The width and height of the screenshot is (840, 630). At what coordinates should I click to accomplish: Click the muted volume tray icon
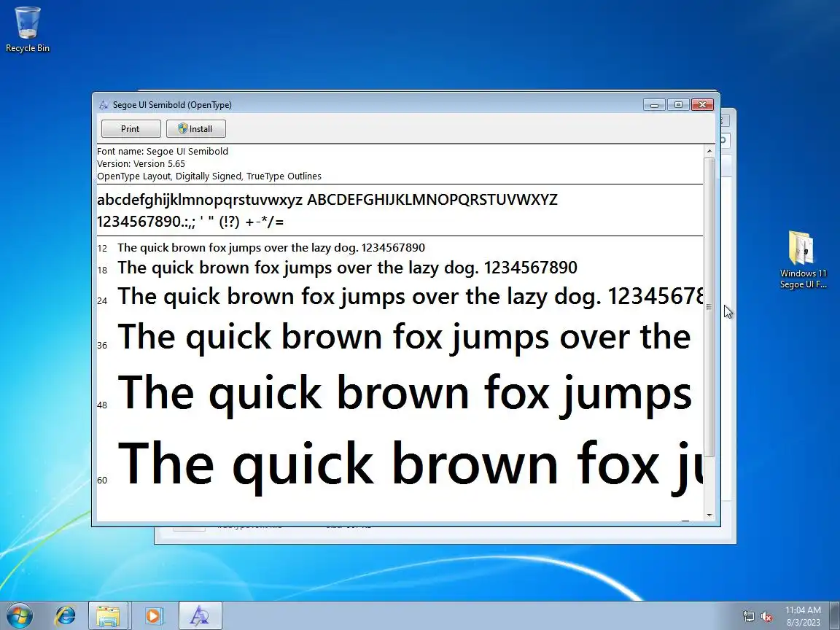(x=766, y=617)
